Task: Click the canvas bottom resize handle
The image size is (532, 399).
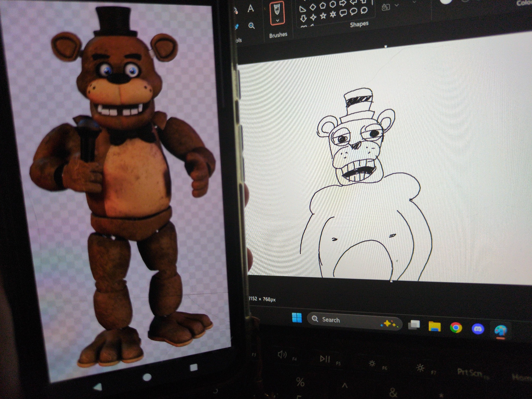Action: click(x=391, y=281)
